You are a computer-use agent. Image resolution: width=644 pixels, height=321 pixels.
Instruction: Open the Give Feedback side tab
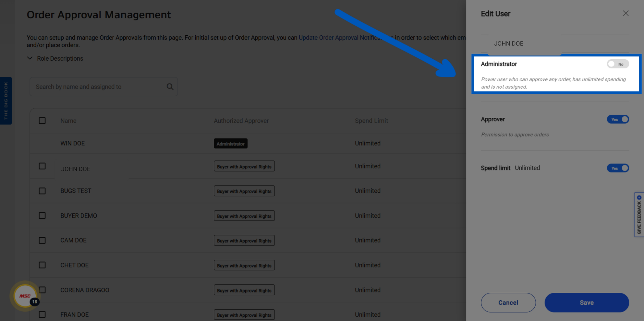coord(639,215)
